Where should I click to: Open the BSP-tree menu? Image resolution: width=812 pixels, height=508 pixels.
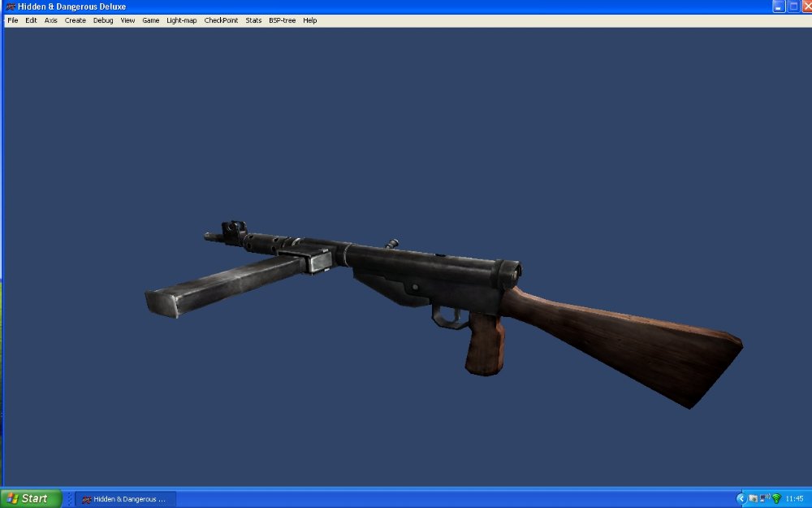pyautogui.click(x=283, y=20)
